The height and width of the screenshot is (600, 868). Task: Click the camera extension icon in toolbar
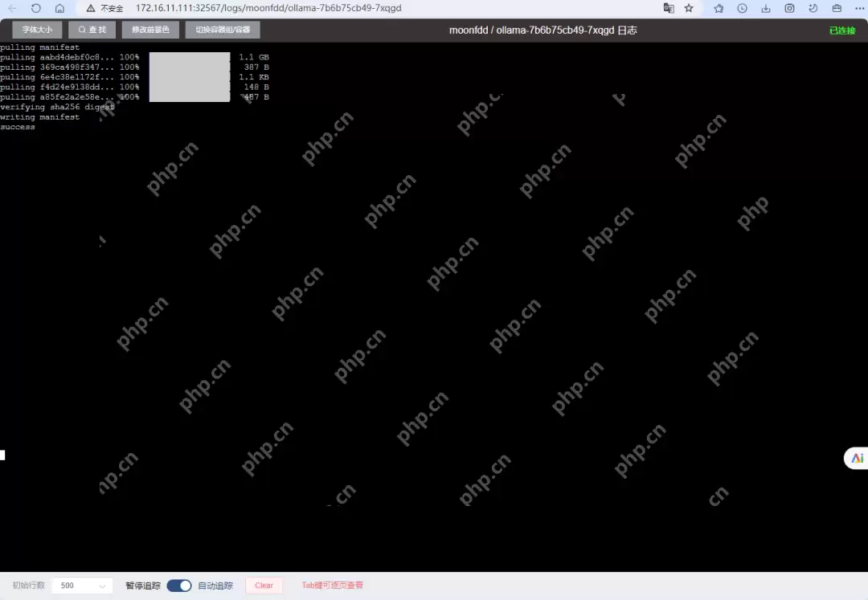790,8
